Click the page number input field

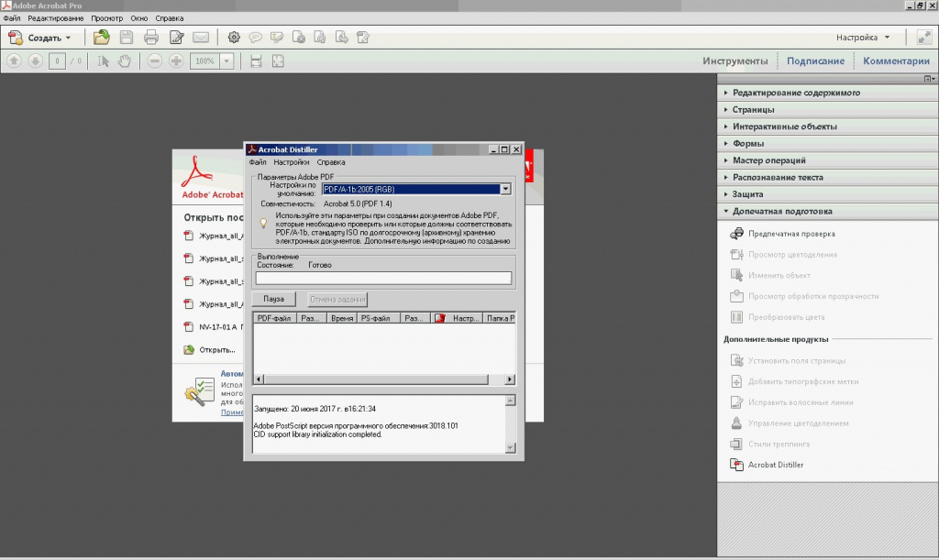point(57,61)
